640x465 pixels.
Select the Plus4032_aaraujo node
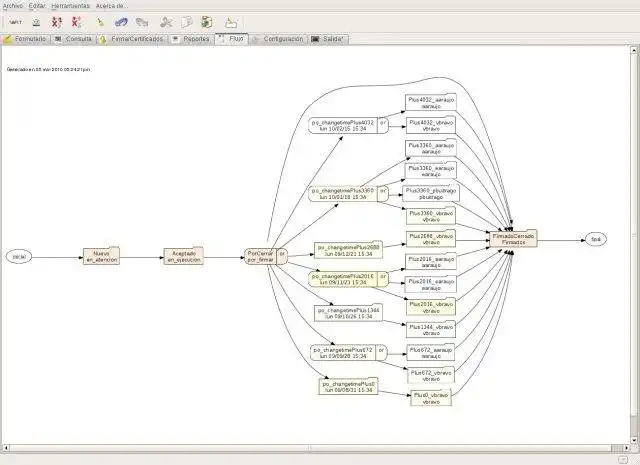coord(431,102)
